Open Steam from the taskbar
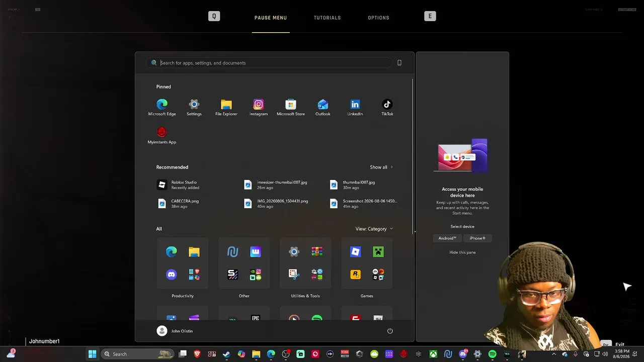This screenshot has height=362, width=644. pyautogui.click(x=227, y=354)
